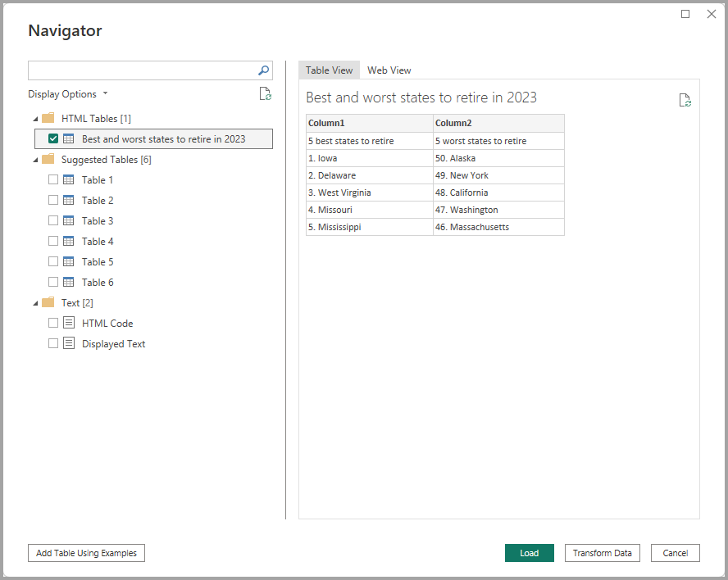Refresh the table preview pane
This screenshot has width=728, height=580.
point(685,100)
